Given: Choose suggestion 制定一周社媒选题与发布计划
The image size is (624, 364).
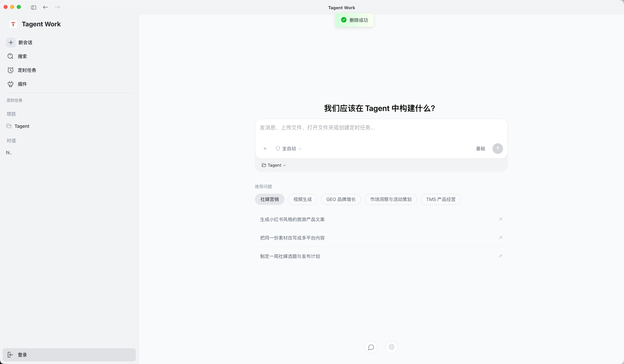Looking at the screenshot, I should (x=381, y=256).
